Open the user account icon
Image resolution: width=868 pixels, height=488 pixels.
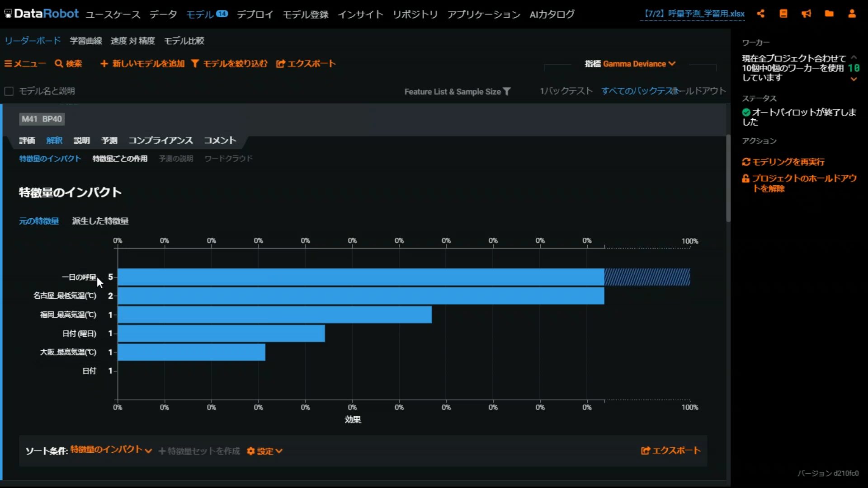tap(852, 14)
